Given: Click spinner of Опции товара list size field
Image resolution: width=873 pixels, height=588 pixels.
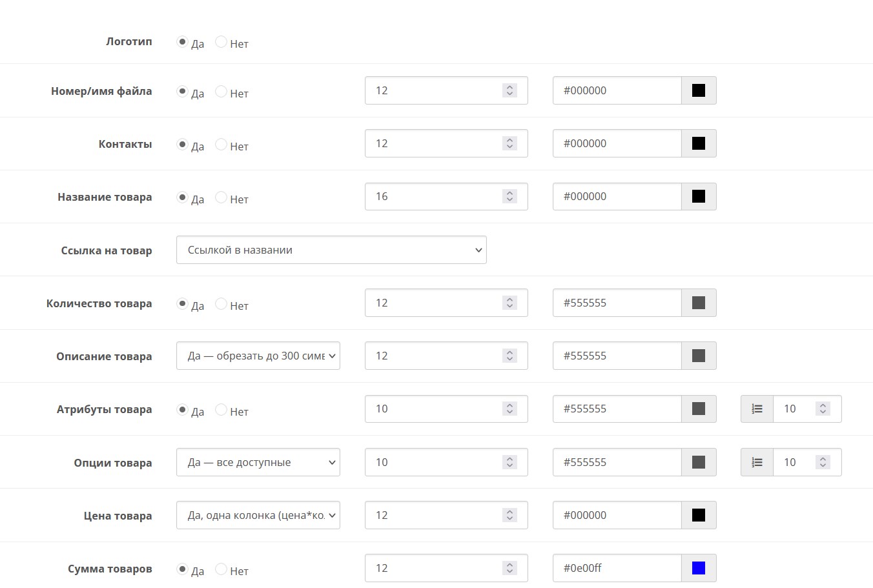Looking at the screenshot, I should [822, 463].
